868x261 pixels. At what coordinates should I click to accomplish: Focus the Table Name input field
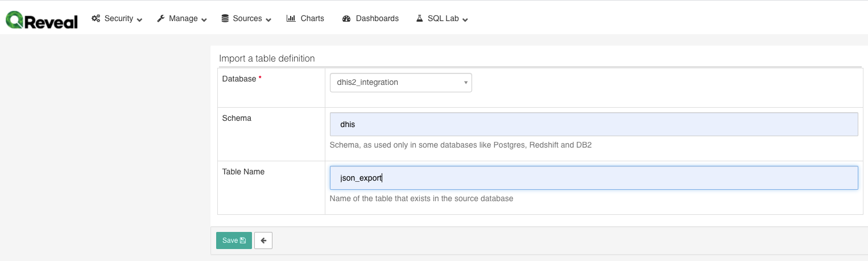pyautogui.click(x=593, y=178)
